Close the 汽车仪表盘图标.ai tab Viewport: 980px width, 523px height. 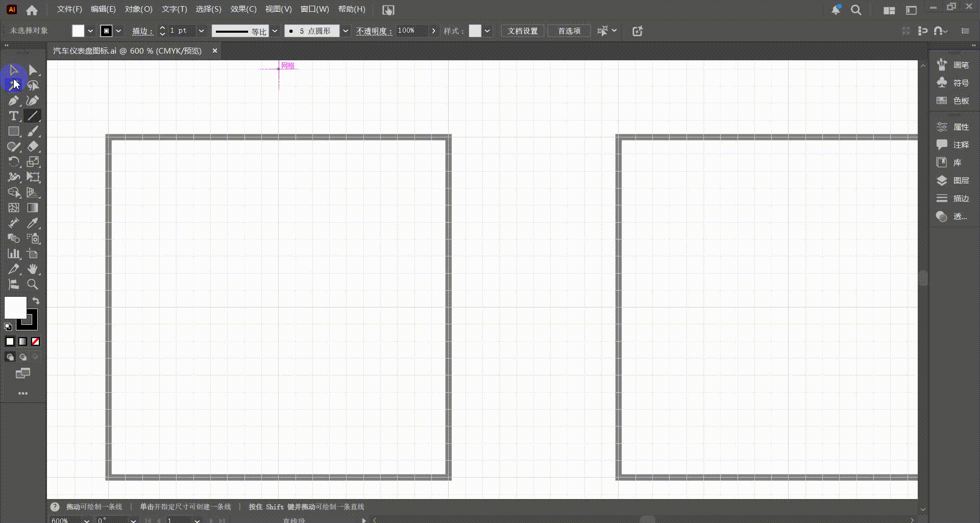[x=215, y=51]
